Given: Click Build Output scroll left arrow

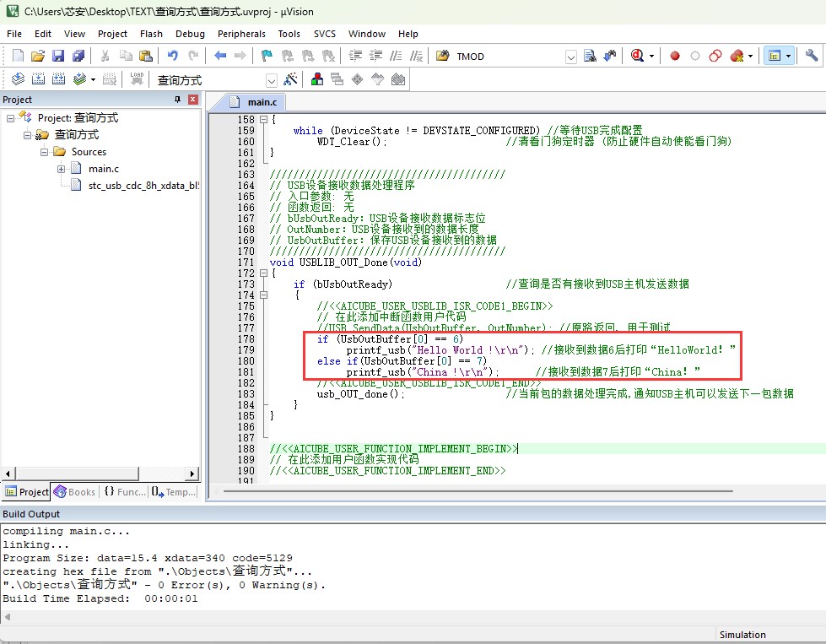Looking at the screenshot, I should click(7, 616).
